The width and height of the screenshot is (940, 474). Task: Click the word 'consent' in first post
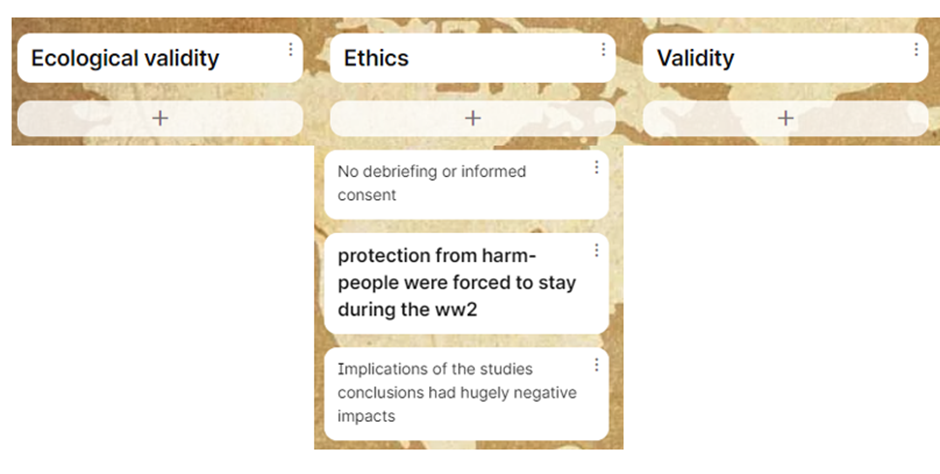[x=367, y=195]
